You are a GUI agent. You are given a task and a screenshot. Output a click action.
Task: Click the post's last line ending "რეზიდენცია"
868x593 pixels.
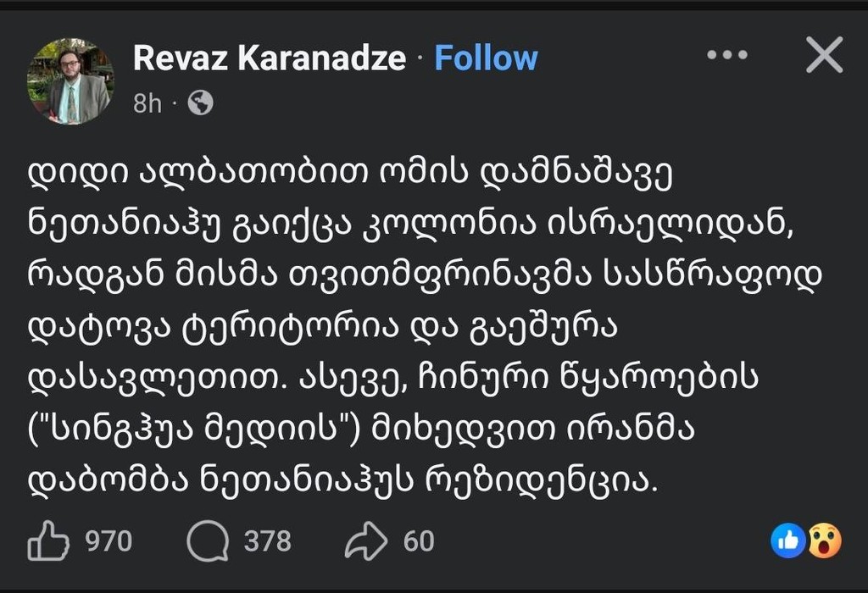coord(343,482)
